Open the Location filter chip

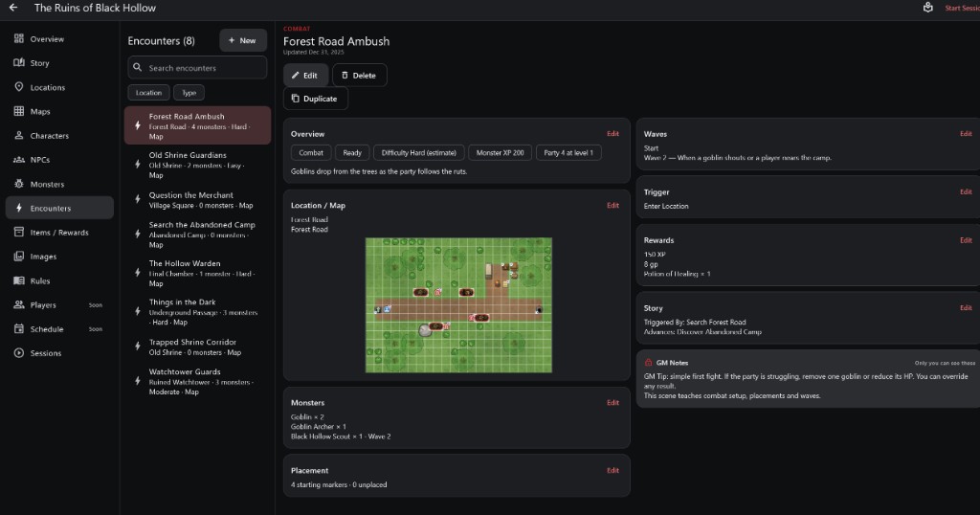tap(148, 93)
